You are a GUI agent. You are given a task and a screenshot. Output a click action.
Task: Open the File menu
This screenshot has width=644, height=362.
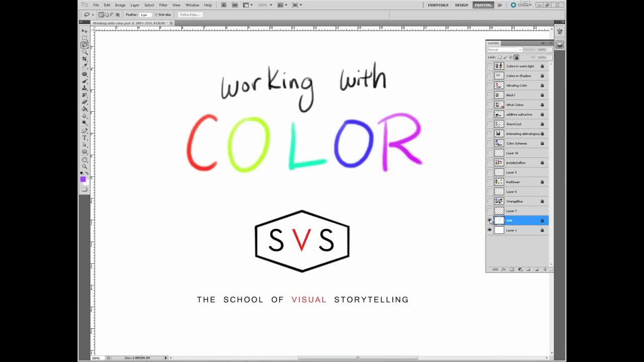click(x=96, y=5)
